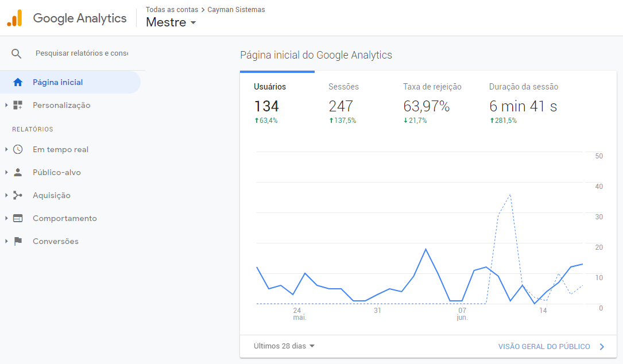Click the 63,97% bounce rate value
The width and height of the screenshot is (623, 364).
tap(426, 106)
